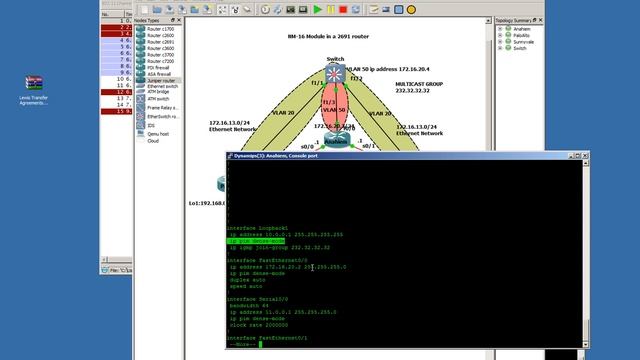This screenshot has height=360, width=640.
Task: Close the Nodes Types panel
Action: 179,20
